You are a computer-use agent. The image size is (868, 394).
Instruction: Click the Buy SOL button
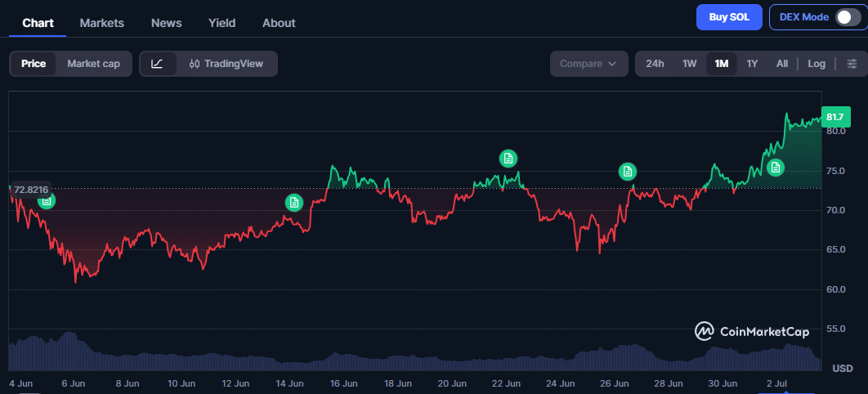pos(729,17)
